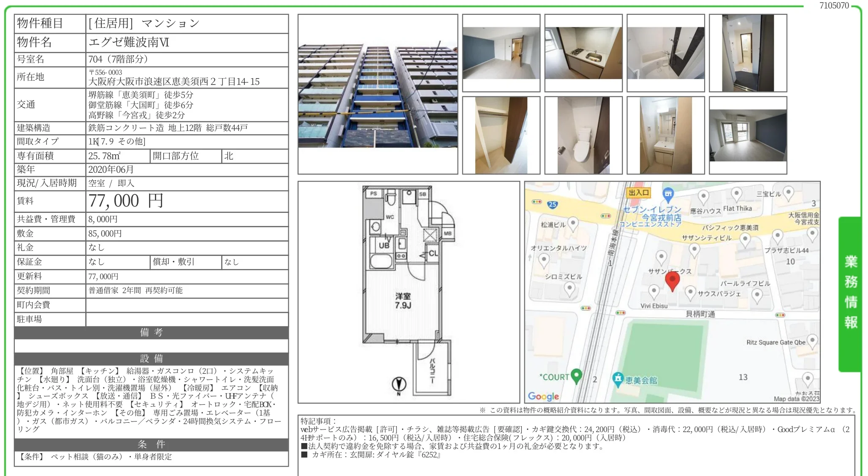Image resolution: width=868 pixels, height=476 pixels.
Task: Click the closet photo thumbnail
Action: (x=501, y=134)
